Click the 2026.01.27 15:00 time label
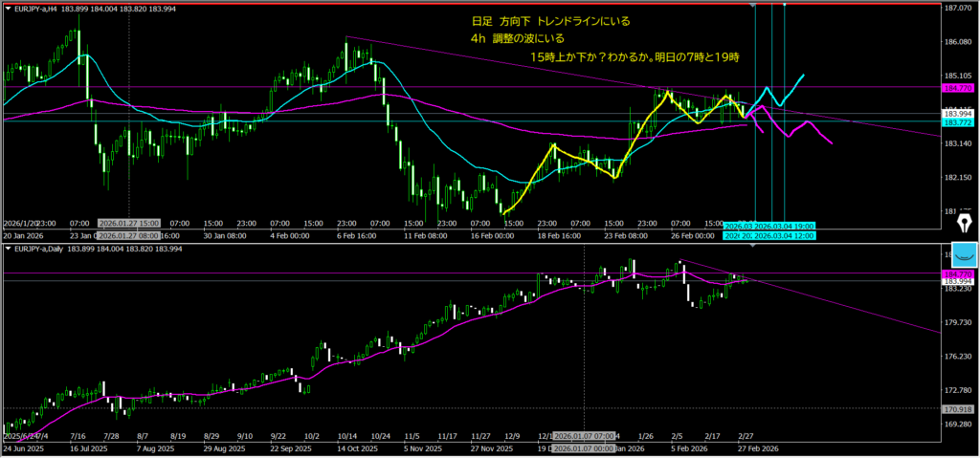 [128, 223]
